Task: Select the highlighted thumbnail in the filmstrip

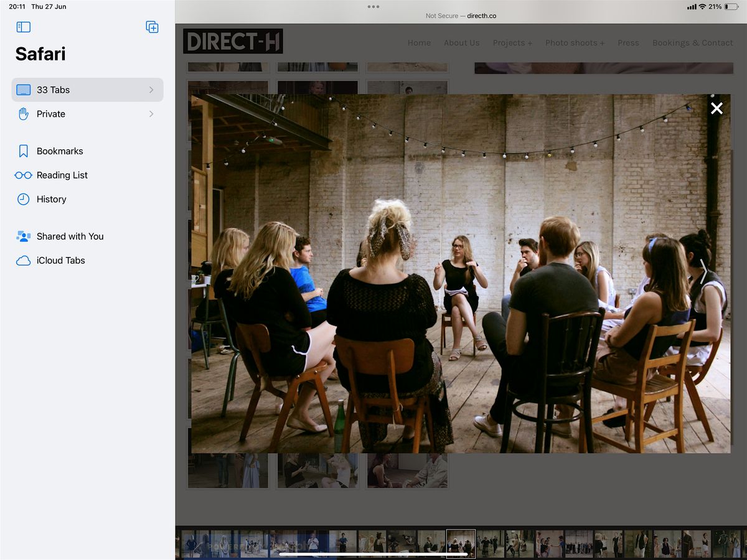Action: [x=461, y=544]
